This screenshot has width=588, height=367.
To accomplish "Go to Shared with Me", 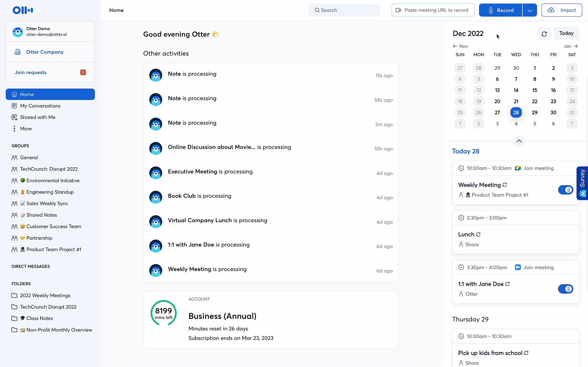I will (37, 117).
